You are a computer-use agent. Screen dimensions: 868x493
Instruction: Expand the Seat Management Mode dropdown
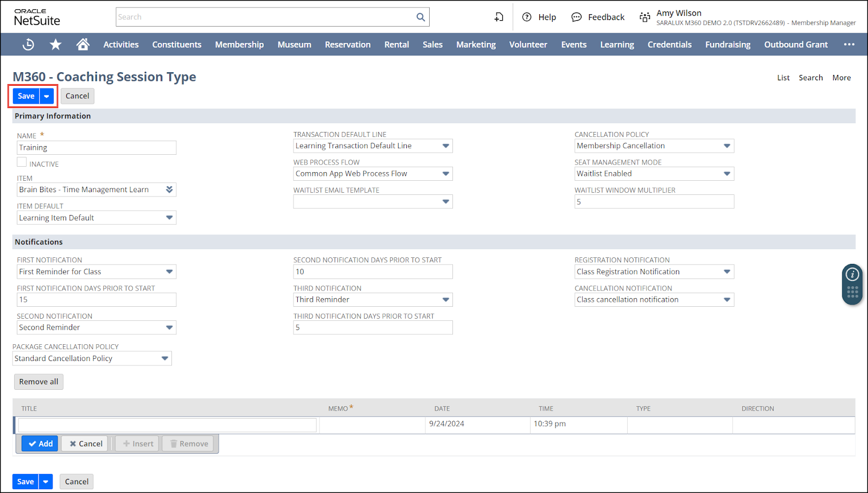[726, 174]
